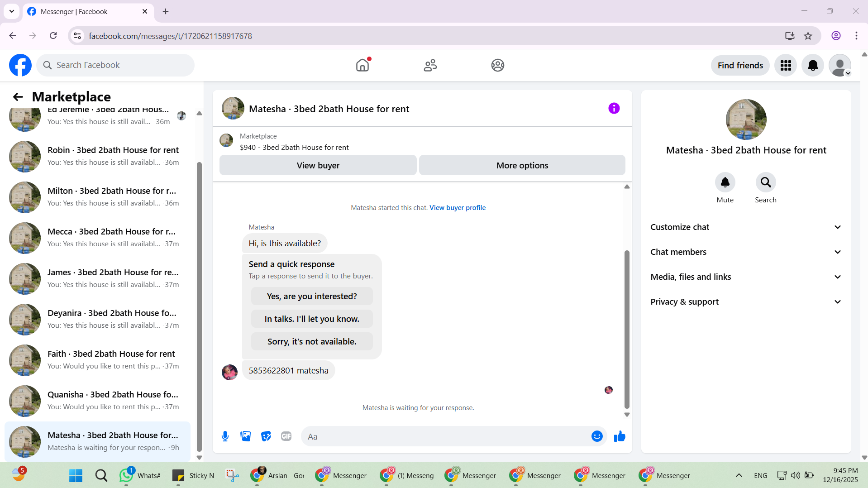Viewport: 868px width, 488px height.
Task: Open View buyer profile link
Action: tap(458, 208)
